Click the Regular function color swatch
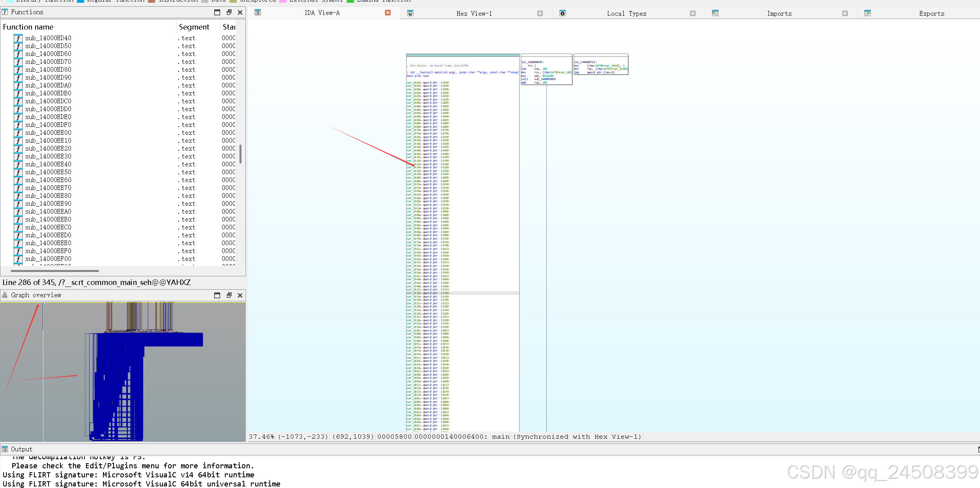 tap(81, 1)
